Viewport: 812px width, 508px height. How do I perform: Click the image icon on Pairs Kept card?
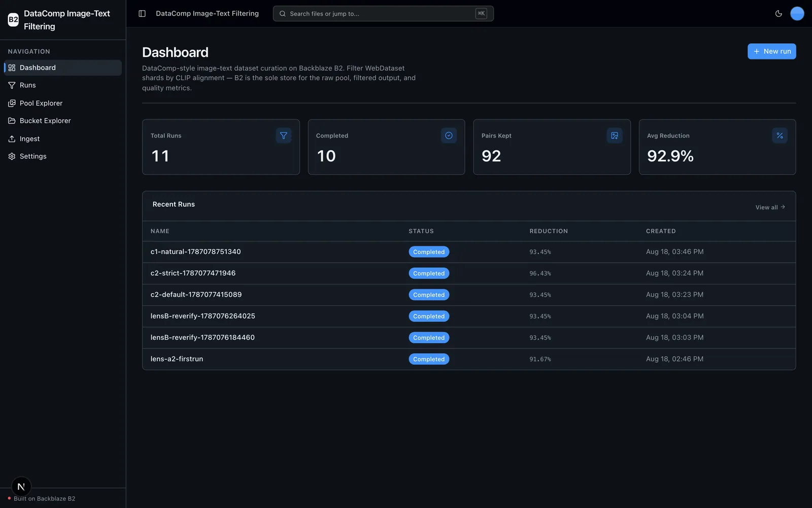click(615, 136)
